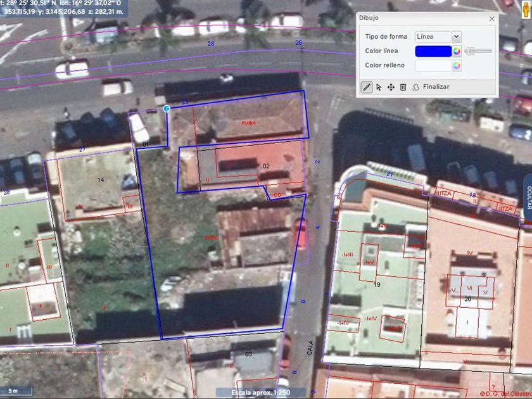Click the trash delete icon
This screenshot has width=532, height=399.
403,87
